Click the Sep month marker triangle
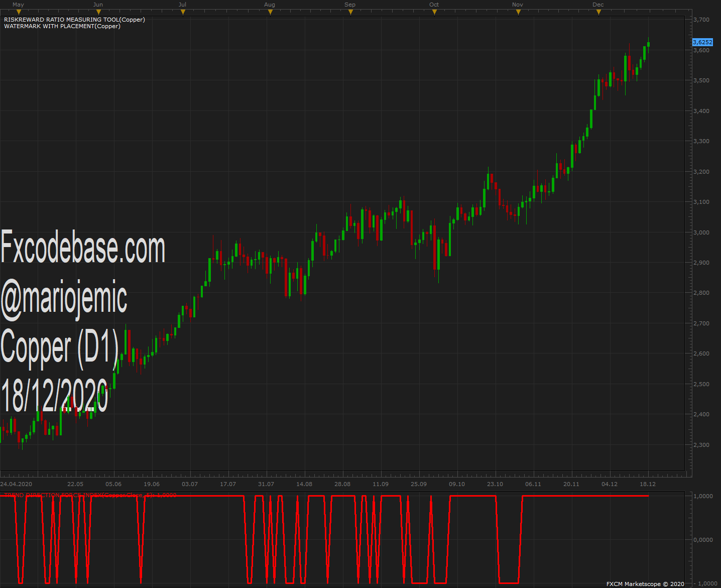721x588 pixels. [x=350, y=12]
